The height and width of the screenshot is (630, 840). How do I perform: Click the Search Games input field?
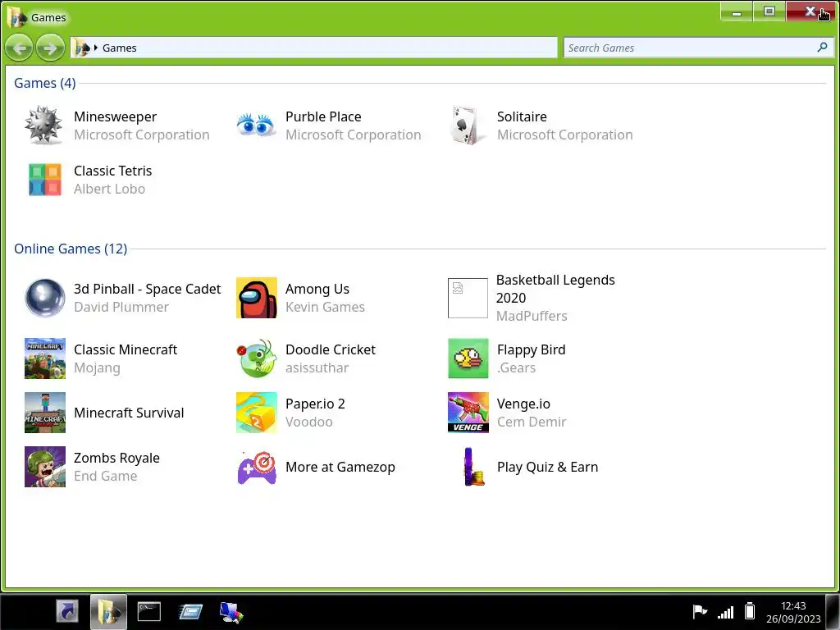[698, 48]
